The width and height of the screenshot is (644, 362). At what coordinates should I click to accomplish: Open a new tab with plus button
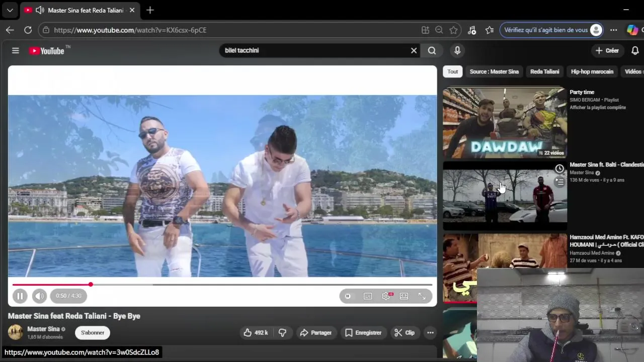click(150, 10)
